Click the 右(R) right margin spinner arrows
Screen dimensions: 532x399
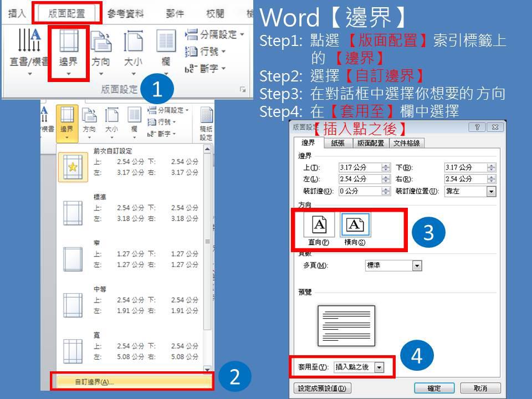click(492, 179)
